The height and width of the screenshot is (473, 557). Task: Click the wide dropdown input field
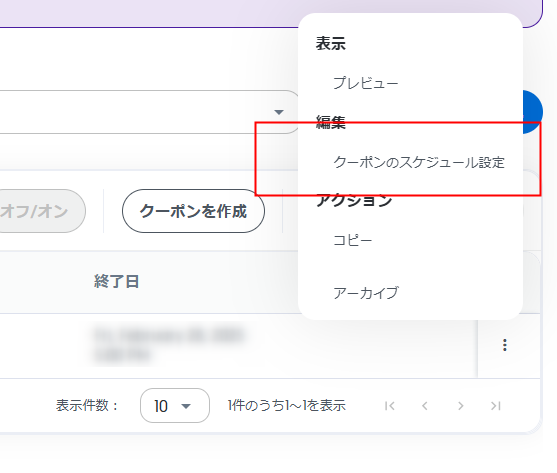149,112
